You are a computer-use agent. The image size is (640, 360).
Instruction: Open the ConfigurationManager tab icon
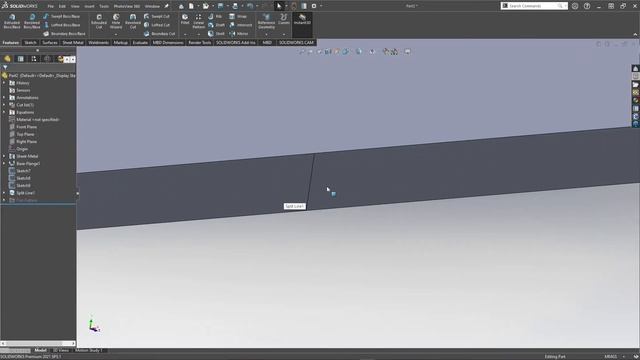[x=34, y=59]
